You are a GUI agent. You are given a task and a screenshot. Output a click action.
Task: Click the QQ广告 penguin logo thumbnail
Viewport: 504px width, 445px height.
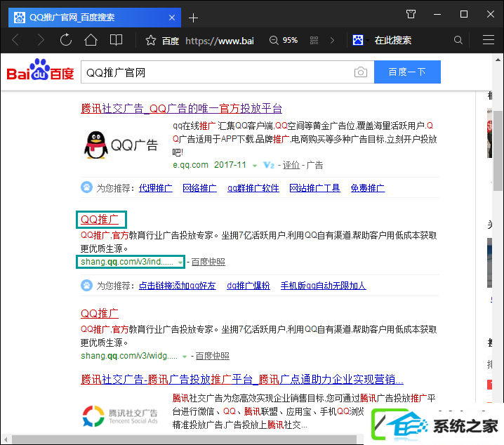121,145
